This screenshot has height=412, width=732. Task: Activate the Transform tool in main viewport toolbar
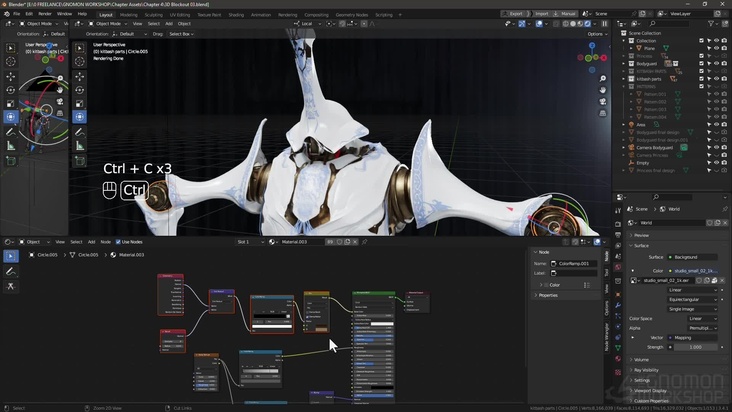pos(80,117)
